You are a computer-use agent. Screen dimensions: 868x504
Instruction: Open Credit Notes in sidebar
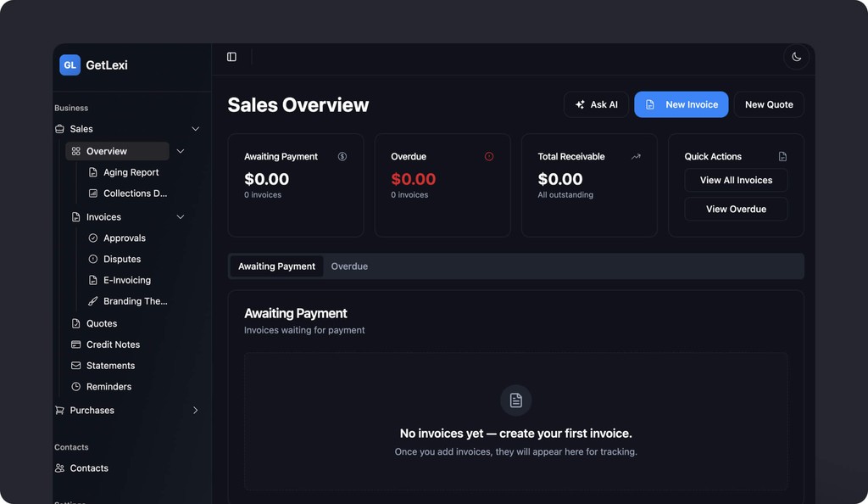click(x=113, y=344)
